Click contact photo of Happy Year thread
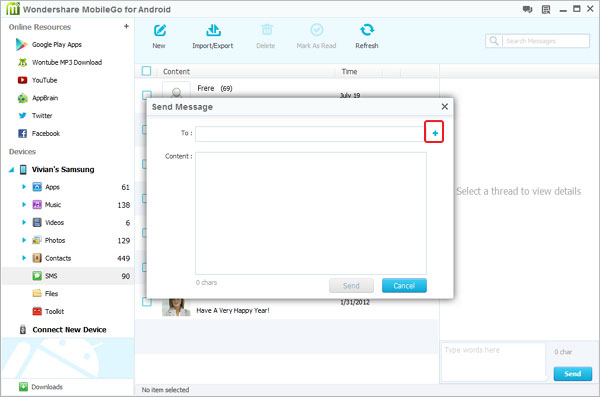Screen dimensions: 600x397 click(176, 307)
